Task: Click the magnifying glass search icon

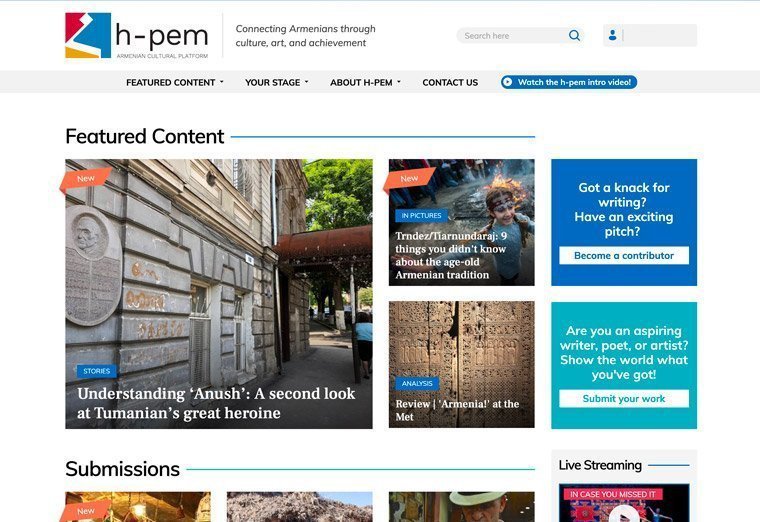Action: [574, 35]
